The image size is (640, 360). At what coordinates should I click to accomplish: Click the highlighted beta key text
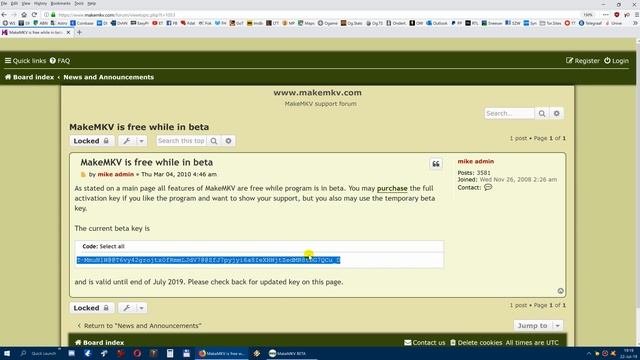(x=208, y=260)
